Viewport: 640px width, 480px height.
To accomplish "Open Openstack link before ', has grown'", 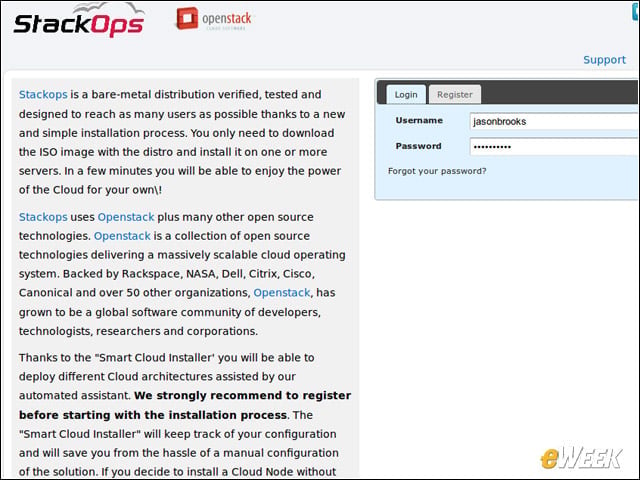I will 282,293.
